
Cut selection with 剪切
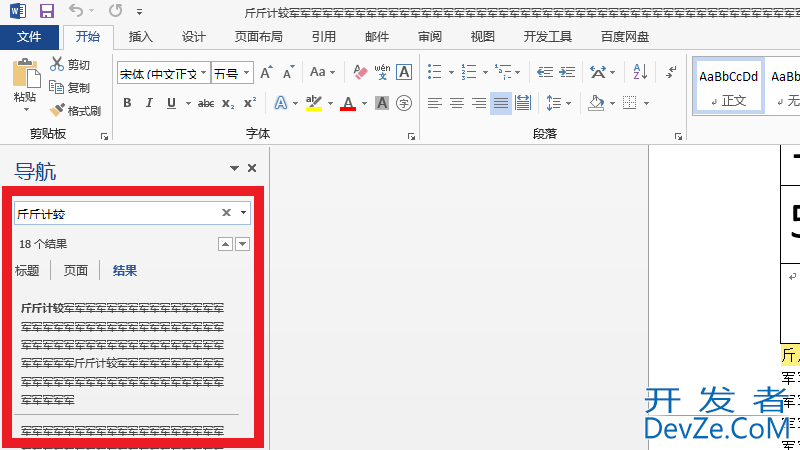(70, 64)
